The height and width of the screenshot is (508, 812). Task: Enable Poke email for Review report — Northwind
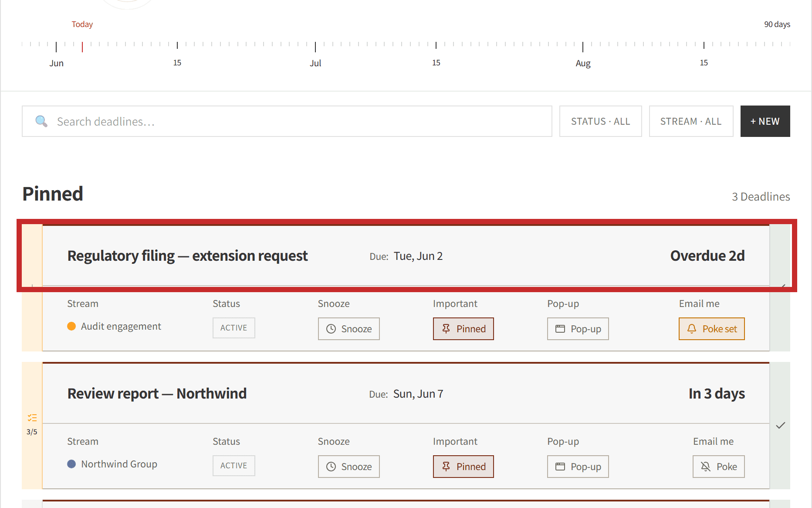tap(718, 467)
